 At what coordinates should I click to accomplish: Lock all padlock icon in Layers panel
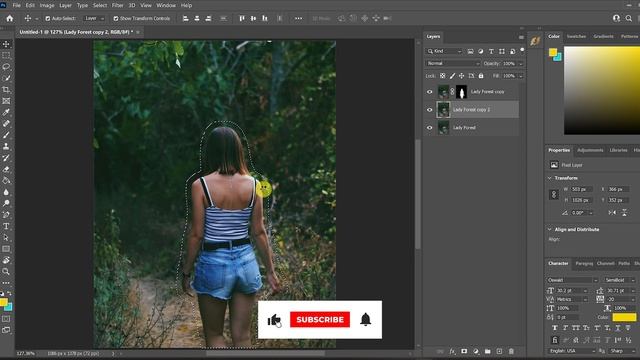pyautogui.click(x=481, y=76)
